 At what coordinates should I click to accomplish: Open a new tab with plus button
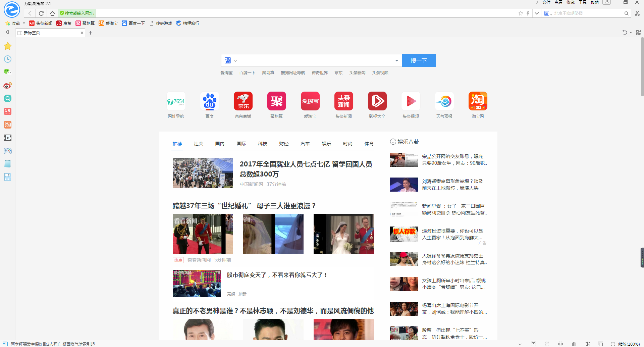pos(91,33)
